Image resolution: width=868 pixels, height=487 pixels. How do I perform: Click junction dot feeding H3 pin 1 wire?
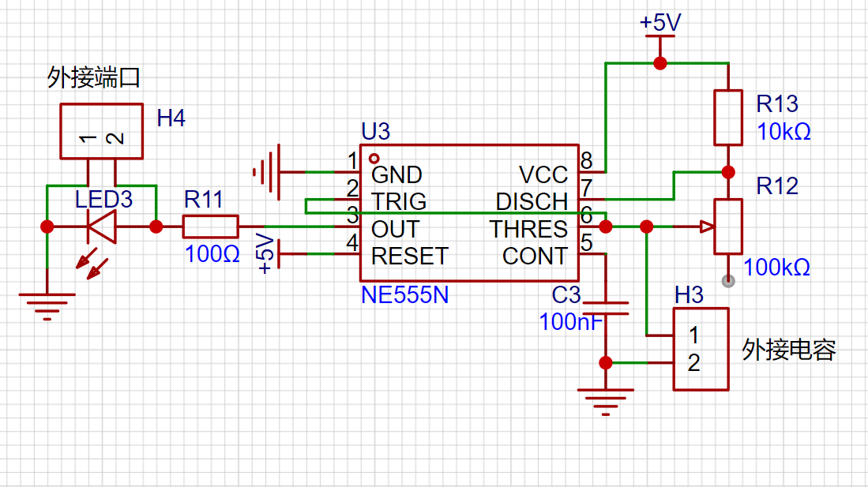click(647, 227)
